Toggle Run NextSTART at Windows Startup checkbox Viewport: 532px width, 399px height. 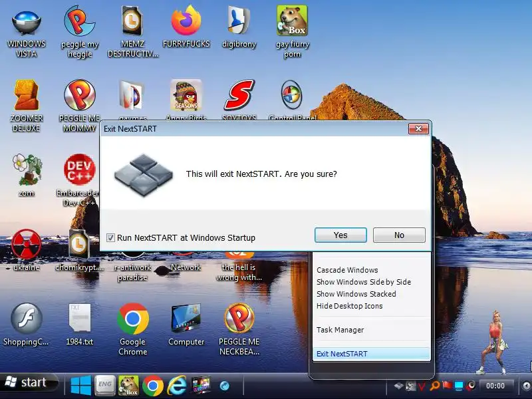coord(110,237)
